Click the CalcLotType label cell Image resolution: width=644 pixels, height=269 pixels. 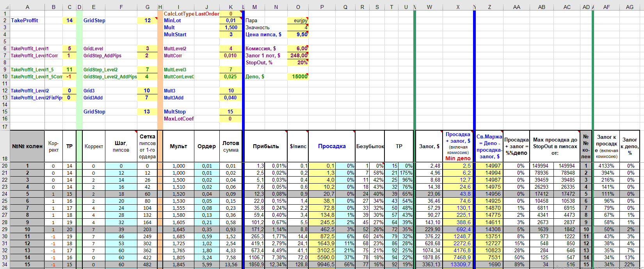(178, 14)
